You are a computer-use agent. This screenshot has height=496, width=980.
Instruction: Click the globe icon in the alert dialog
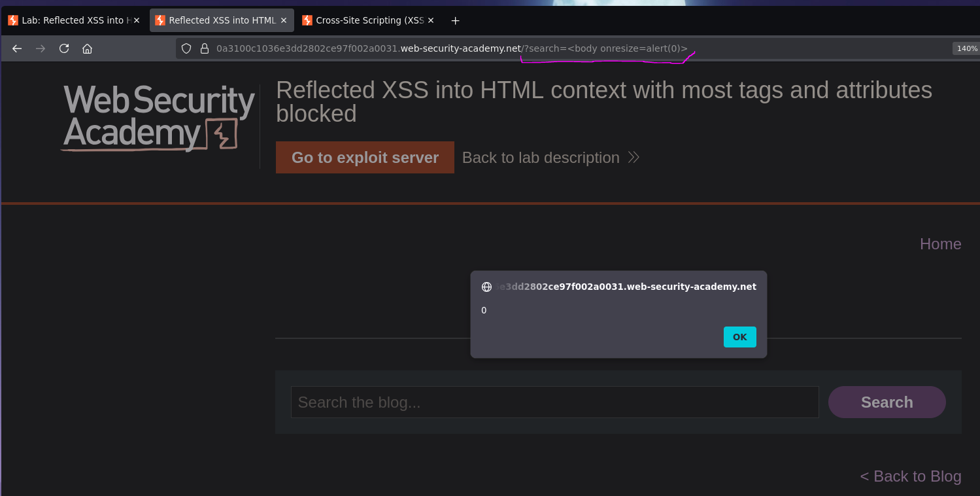tap(486, 287)
